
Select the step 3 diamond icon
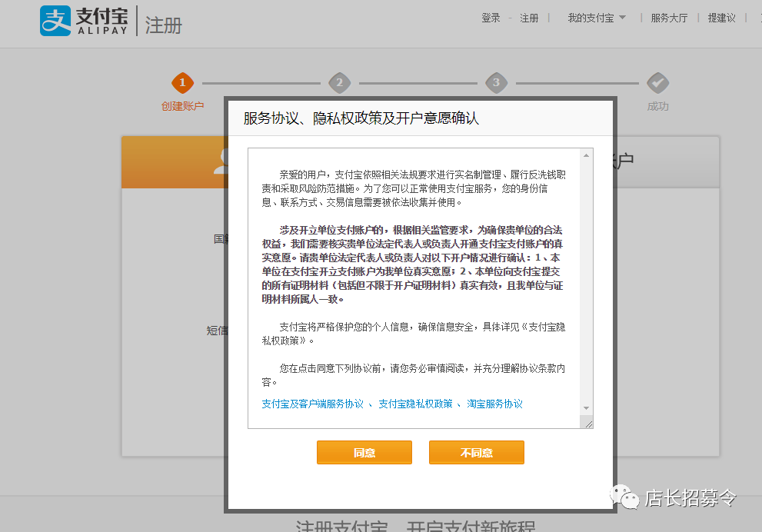(497, 83)
